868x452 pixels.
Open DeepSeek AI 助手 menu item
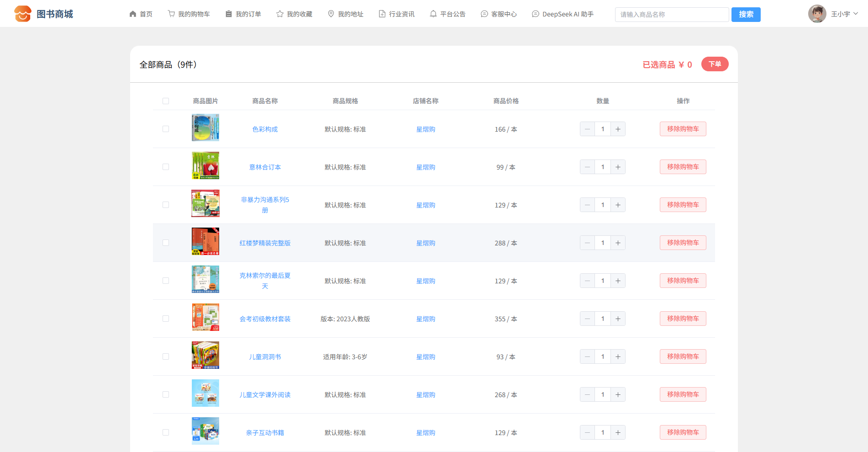click(563, 14)
